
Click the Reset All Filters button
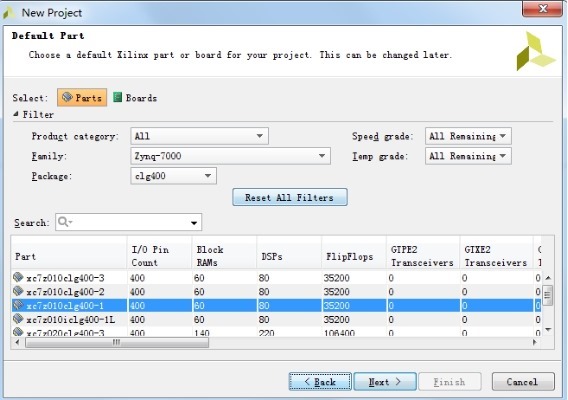pyautogui.click(x=289, y=197)
